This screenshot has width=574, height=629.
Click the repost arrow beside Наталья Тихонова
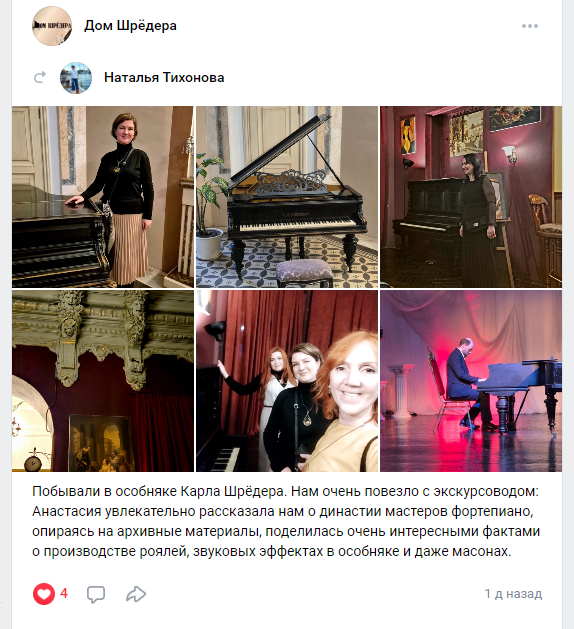click(x=40, y=77)
